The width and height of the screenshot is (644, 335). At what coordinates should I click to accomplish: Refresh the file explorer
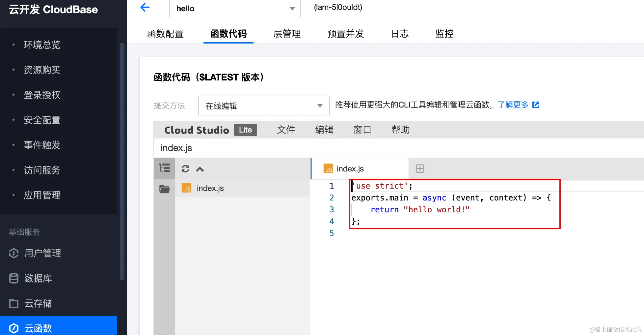[185, 169]
